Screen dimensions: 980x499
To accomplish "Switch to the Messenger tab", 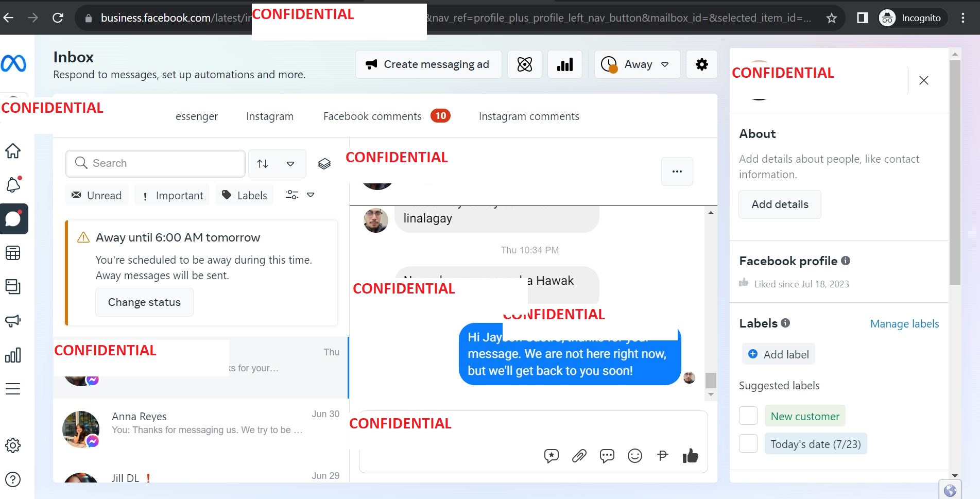I will tap(197, 116).
